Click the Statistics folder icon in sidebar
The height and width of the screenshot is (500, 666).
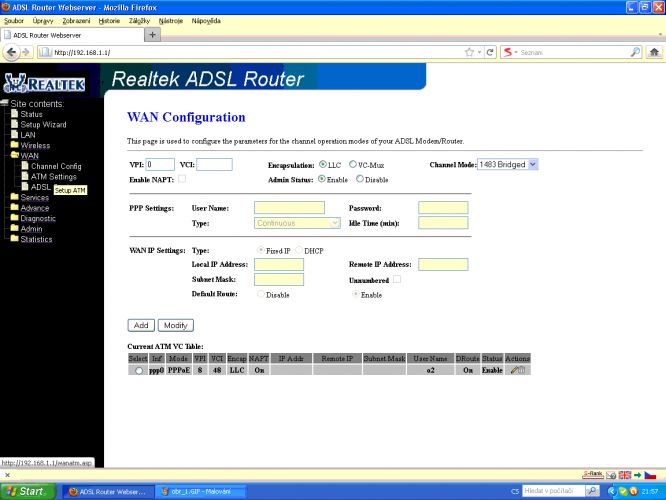coord(14,238)
